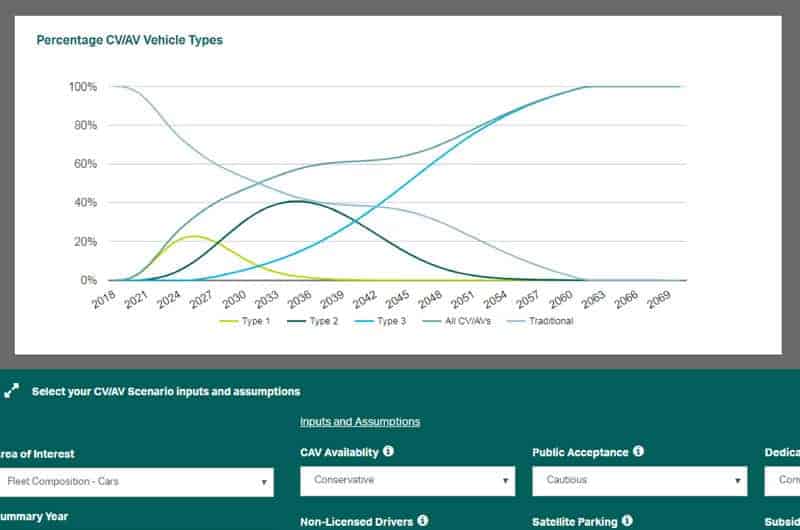Click the Public Acceptance info icon

tap(638, 452)
